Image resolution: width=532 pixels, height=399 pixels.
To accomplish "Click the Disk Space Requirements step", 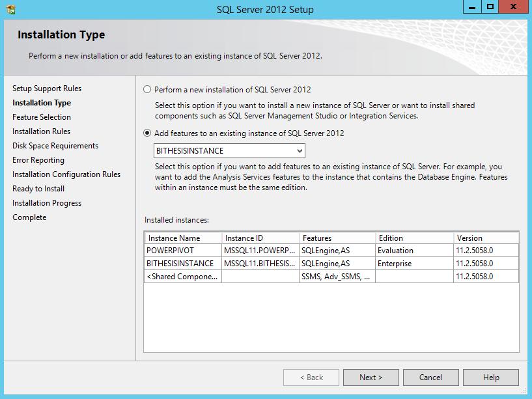I will point(55,146).
